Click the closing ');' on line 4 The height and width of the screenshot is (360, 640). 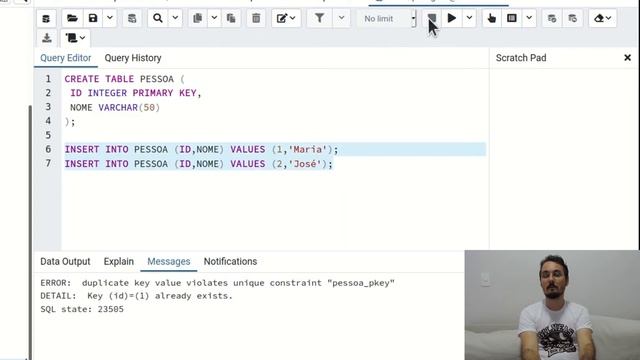pos(70,122)
